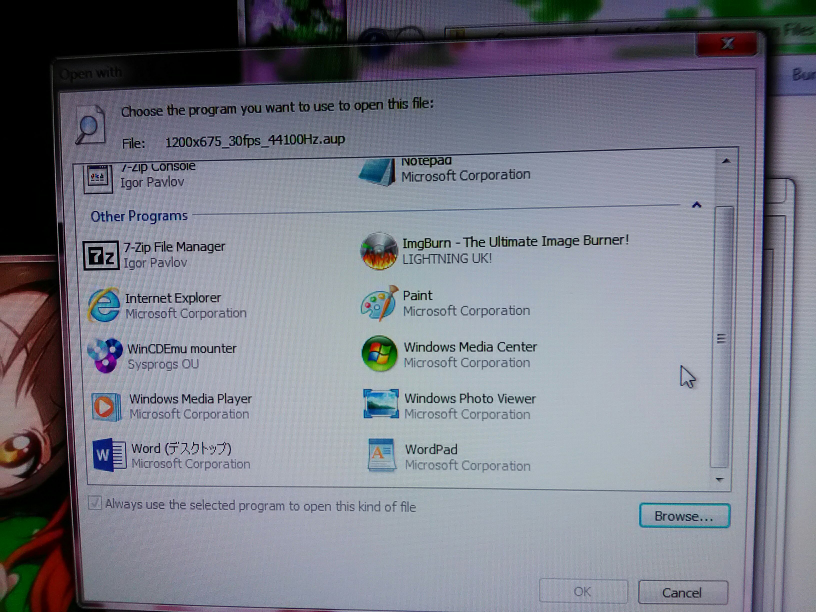
Task: Select the 7-Zip File Manager icon
Action: point(102,256)
